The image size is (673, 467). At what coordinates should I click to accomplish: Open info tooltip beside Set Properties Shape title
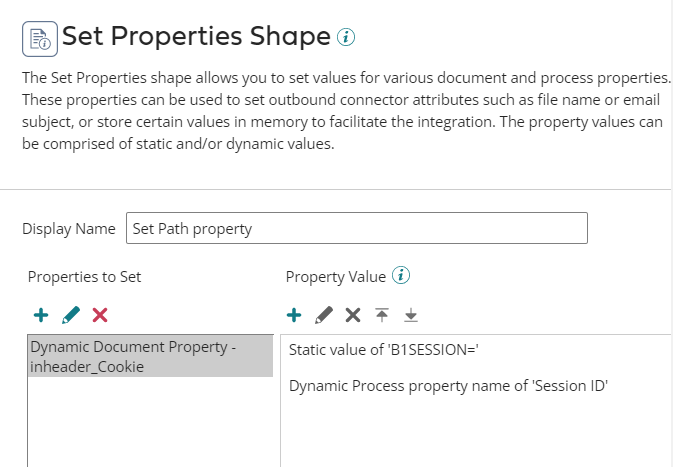click(346, 37)
